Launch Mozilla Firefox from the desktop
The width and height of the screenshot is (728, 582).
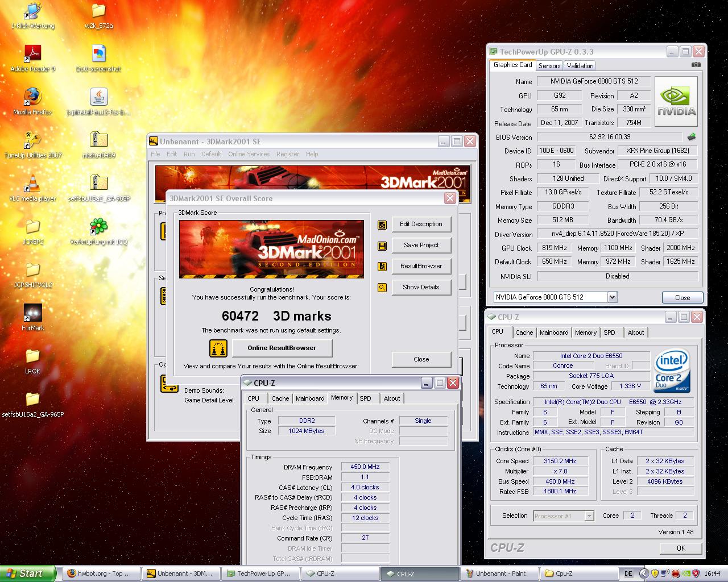(x=33, y=97)
